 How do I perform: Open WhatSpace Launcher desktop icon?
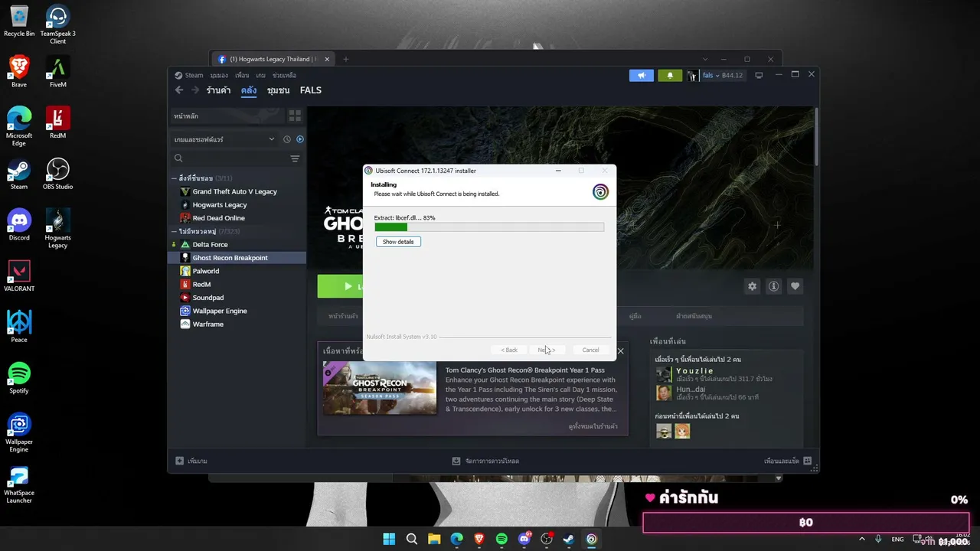[x=19, y=485]
